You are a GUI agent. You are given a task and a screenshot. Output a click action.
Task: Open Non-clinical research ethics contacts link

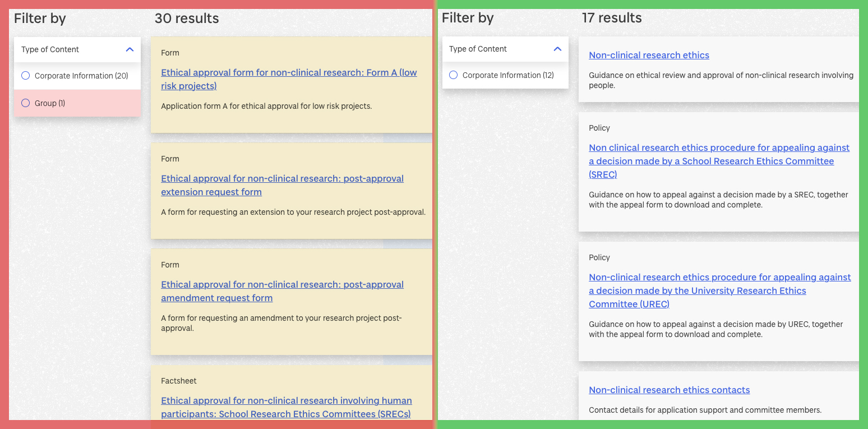(x=669, y=390)
